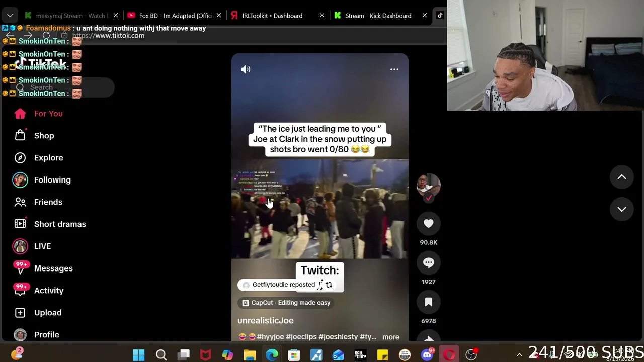Open Sticky Notes from the taskbar
Screen dimensions: 644x362
pyautogui.click(x=382, y=355)
